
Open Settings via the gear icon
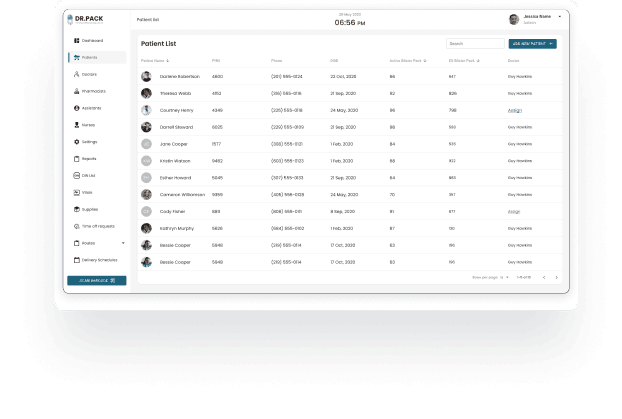77,142
